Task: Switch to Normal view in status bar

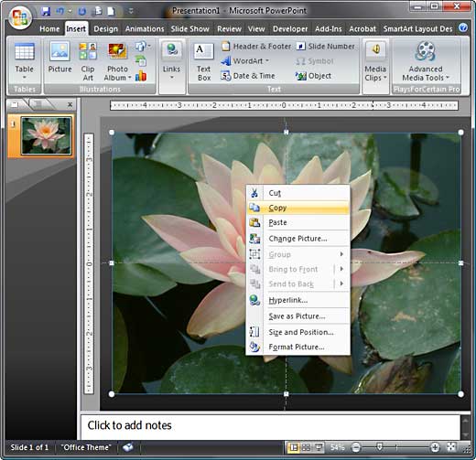Action: (294, 447)
